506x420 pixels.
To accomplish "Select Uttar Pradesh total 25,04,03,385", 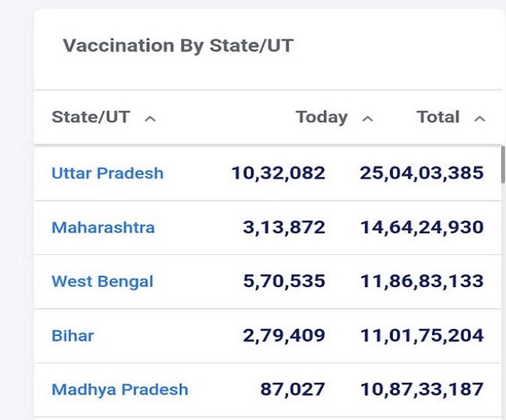I will coord(422,173).
